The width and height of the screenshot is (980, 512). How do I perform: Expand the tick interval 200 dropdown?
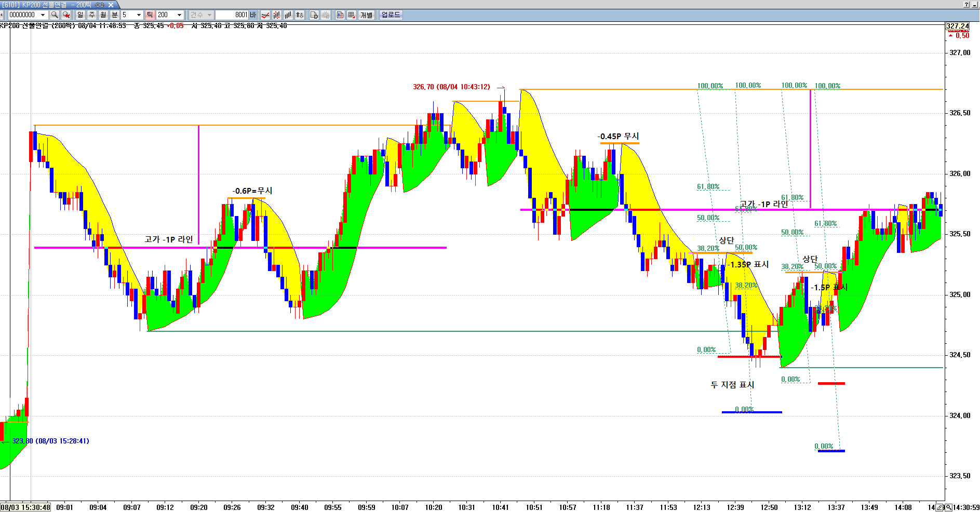tap(180, 15)
